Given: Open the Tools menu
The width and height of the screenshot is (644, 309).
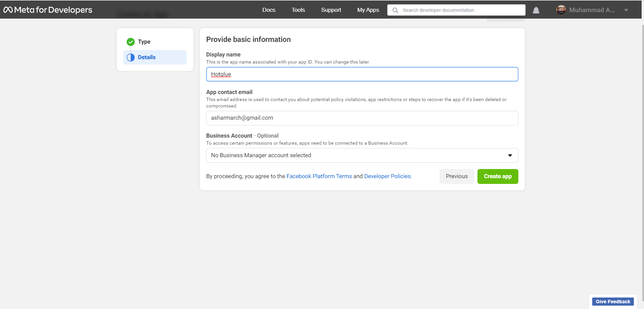Looking at the screenshot, I should point(298,10).
